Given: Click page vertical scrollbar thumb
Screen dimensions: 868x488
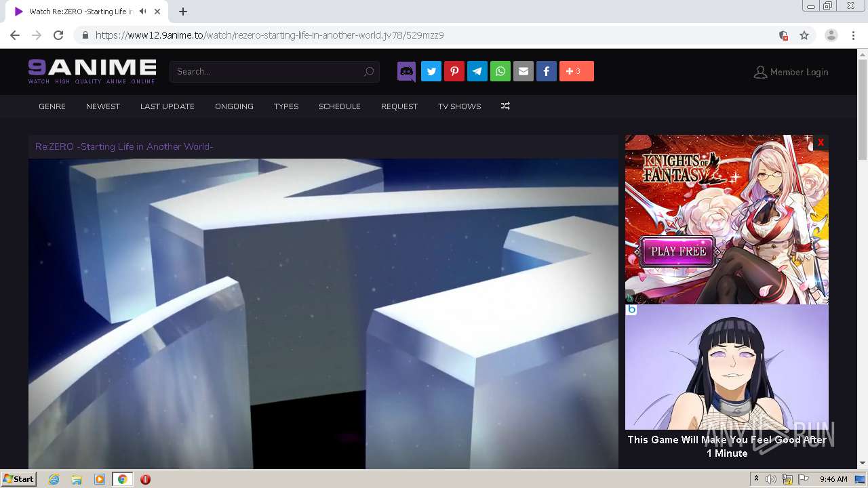Looking at the screenshot, I should 863,108.
